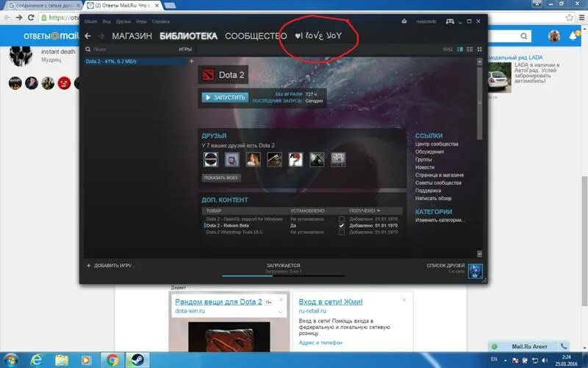Image resolution: width=588 pixels, height=368 pixels.
Task: Click Написать обзор link
Action: (x=433, y=198)
